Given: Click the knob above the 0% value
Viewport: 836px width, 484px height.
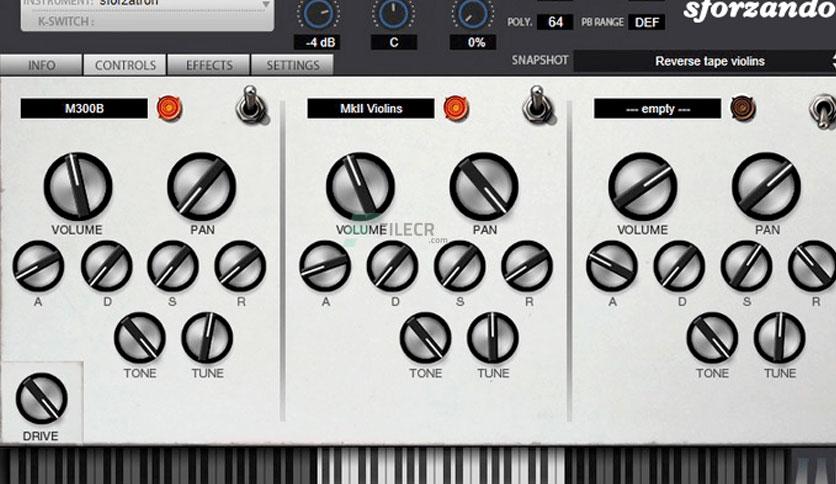Looking at the screenshot, I should (472, 14).
